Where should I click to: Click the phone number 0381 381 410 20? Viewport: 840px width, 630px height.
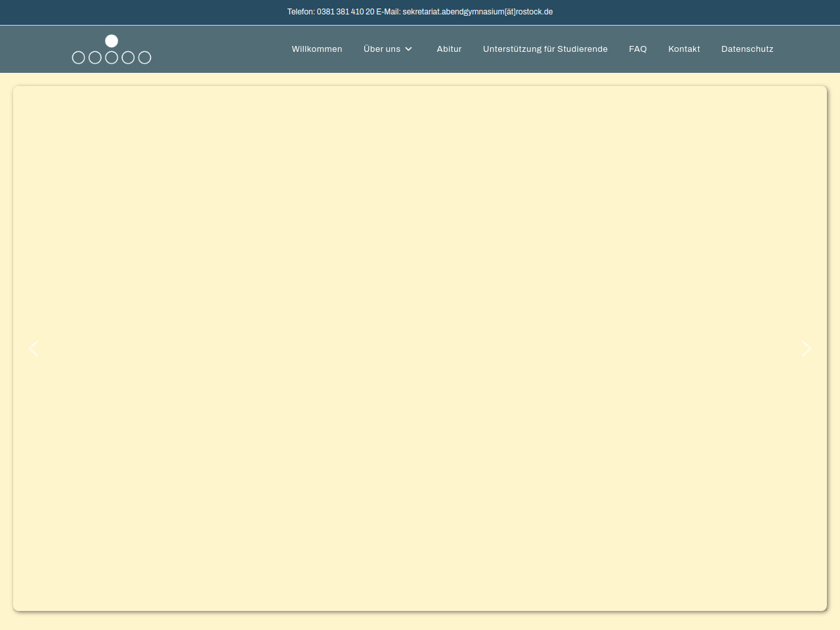coord(345,12)
